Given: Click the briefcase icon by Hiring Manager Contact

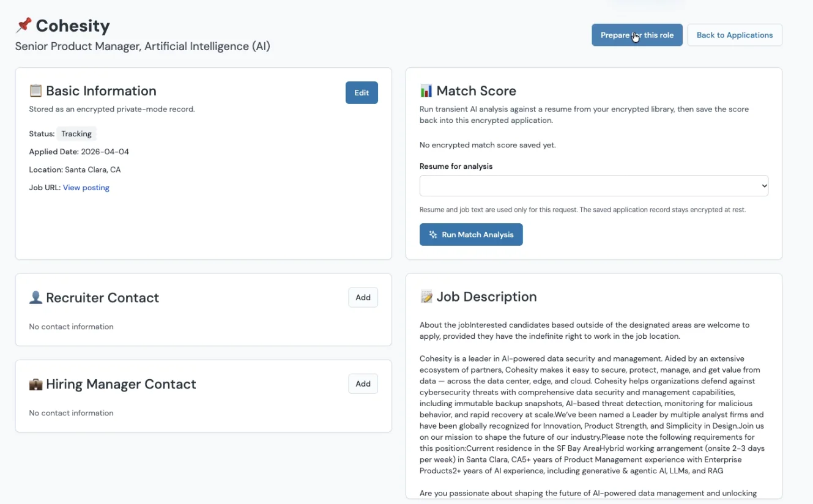Looking at the screenshot, I should (35, 384).
